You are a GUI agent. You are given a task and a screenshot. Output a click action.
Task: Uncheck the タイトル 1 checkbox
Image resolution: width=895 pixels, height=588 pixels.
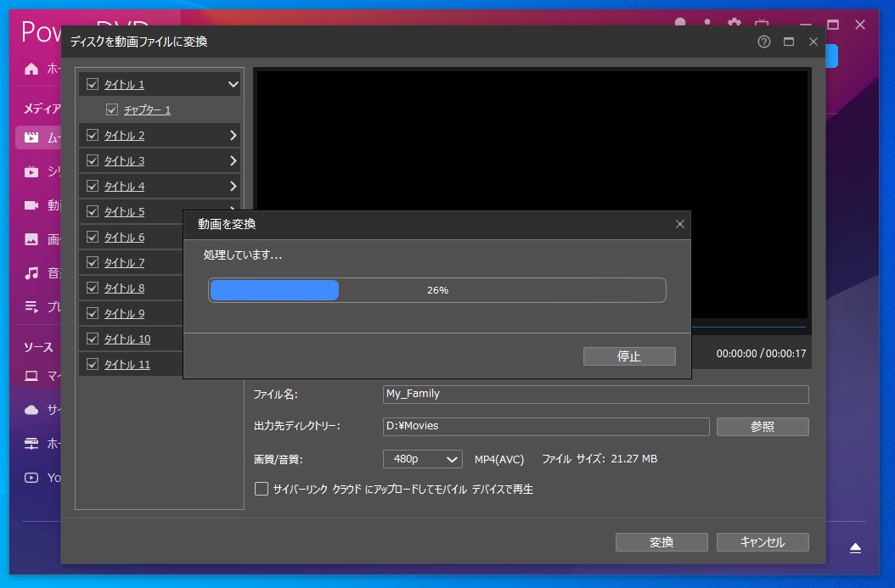pos(93,85)
